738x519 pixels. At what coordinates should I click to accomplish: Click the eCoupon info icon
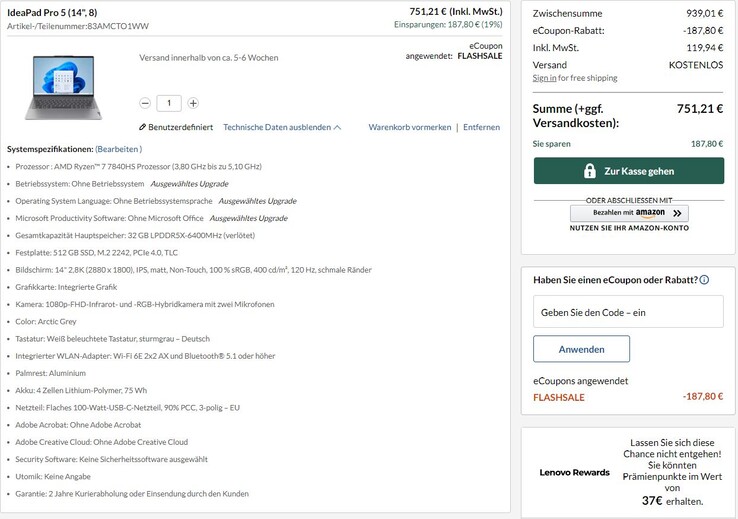coord(704,280)
